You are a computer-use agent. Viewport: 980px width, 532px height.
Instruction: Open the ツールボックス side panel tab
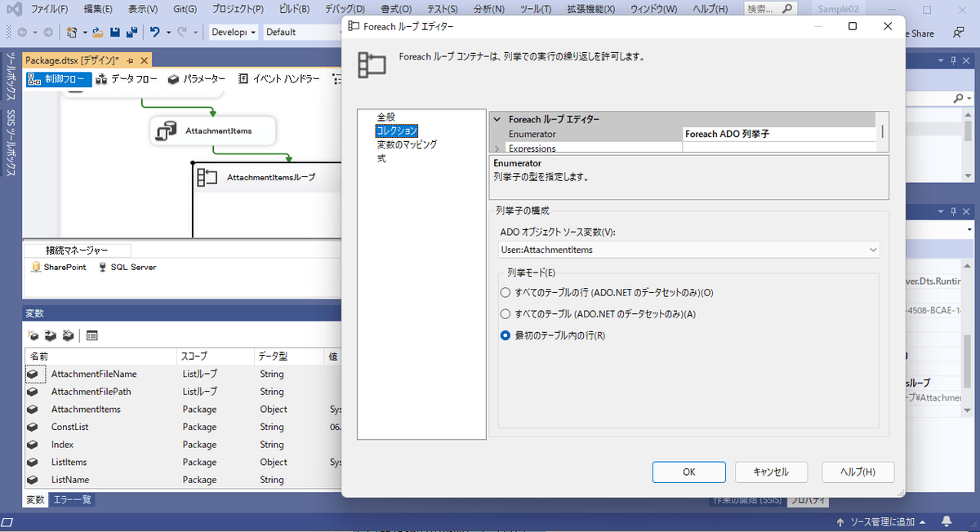coord(11,78)
